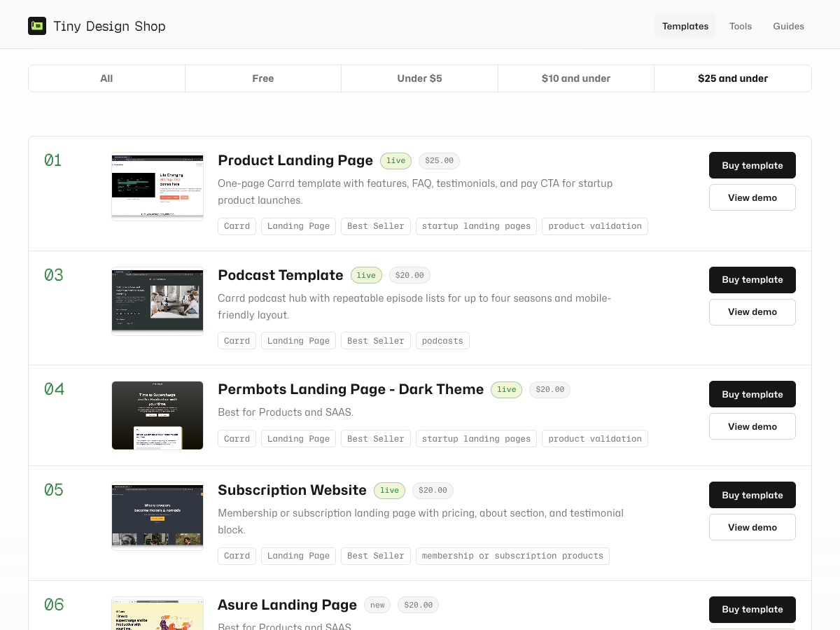The image size is (840, 630).
Task: Open Permbots Dark Theme thumbnail
Action: coord(157,415)
